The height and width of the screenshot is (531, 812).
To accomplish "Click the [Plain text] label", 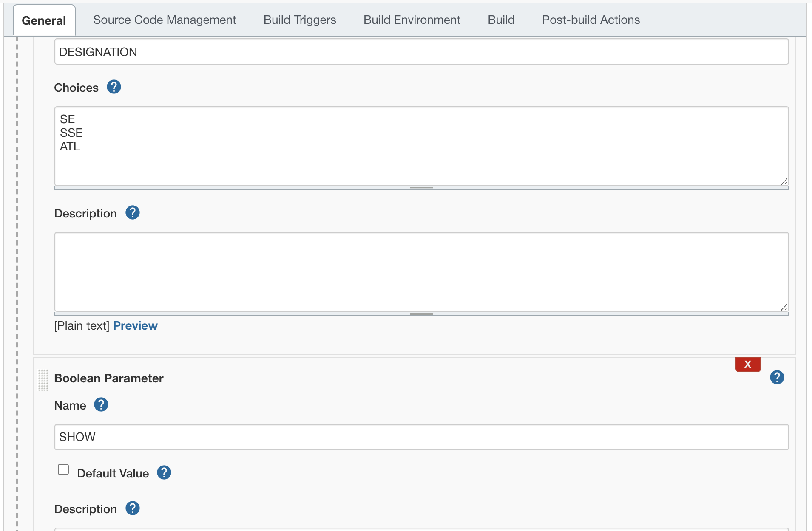I will tap(82, 326).
